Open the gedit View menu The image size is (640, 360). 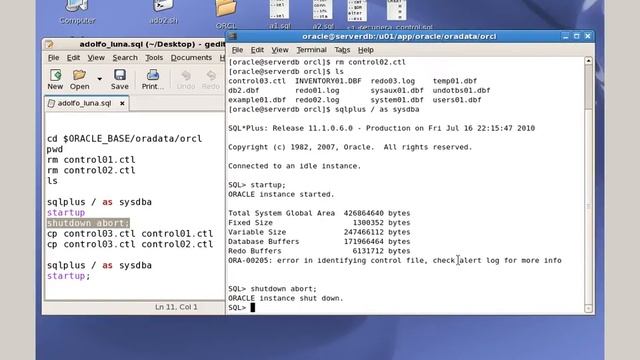96,58
